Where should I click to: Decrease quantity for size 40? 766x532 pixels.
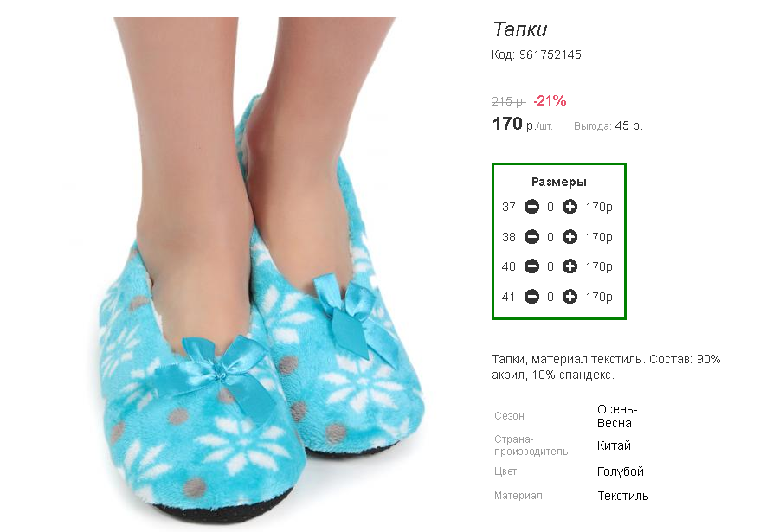point(531,266)
